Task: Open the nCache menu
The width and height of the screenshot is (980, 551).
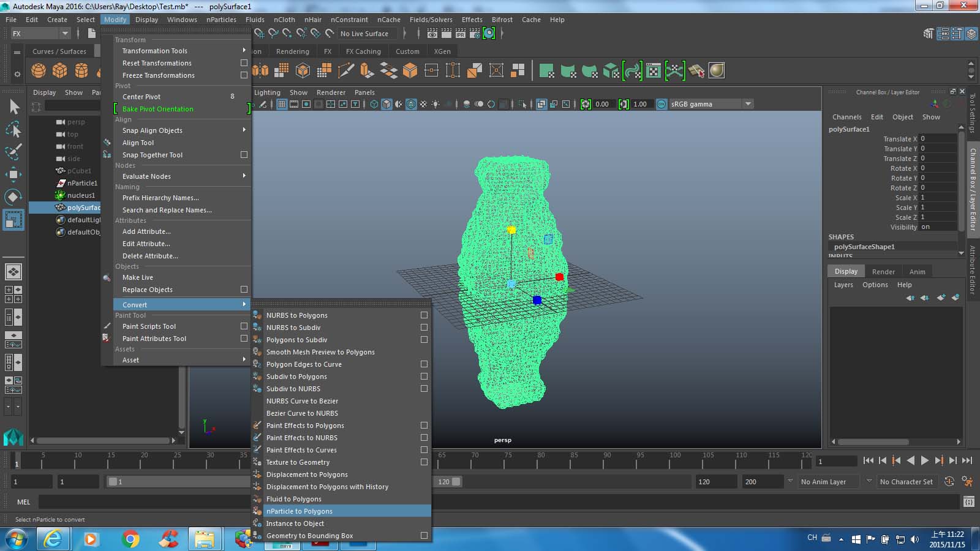Action: (388, 20)
